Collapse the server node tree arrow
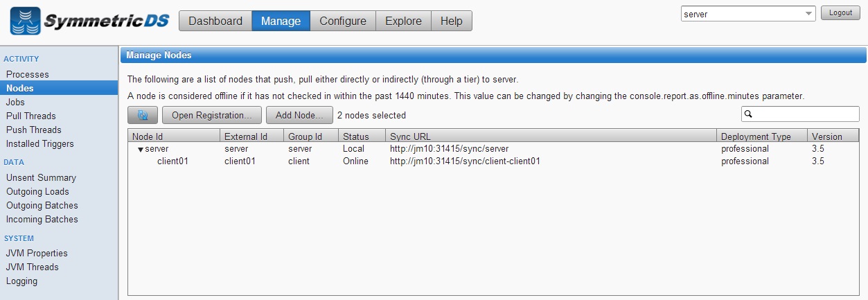 click(x=140, y=149)
